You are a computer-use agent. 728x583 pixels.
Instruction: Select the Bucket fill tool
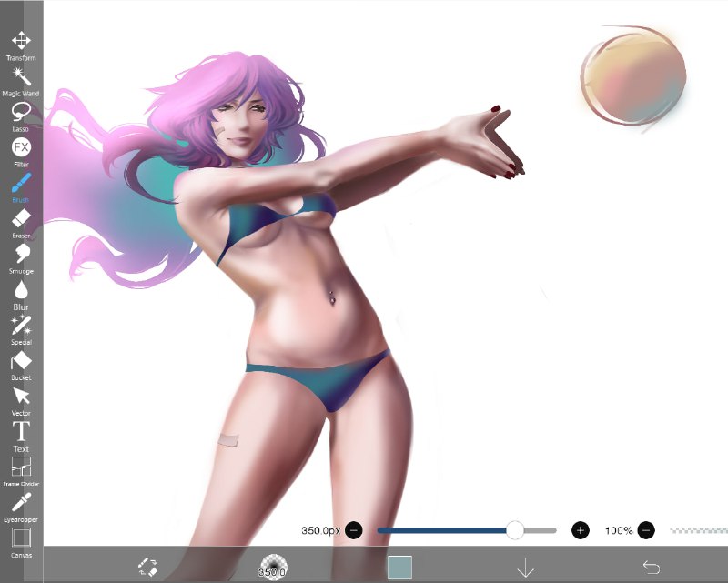coord(21,366)
